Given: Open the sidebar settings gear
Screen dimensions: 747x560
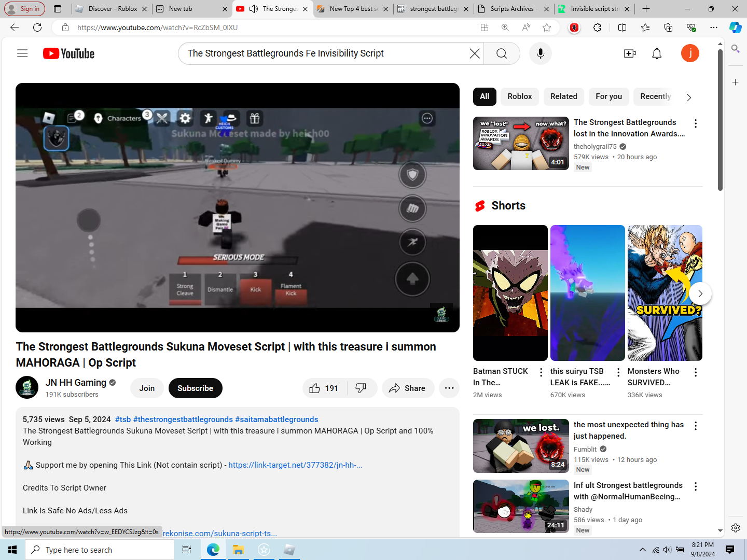Looking at the screenshot, I should (x=736, y=528).
